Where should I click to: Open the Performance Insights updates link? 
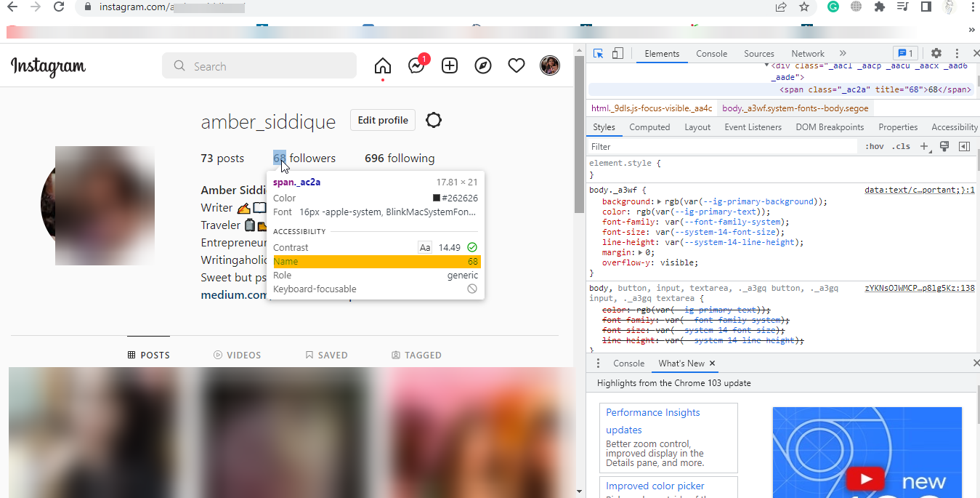pos(653,421)
